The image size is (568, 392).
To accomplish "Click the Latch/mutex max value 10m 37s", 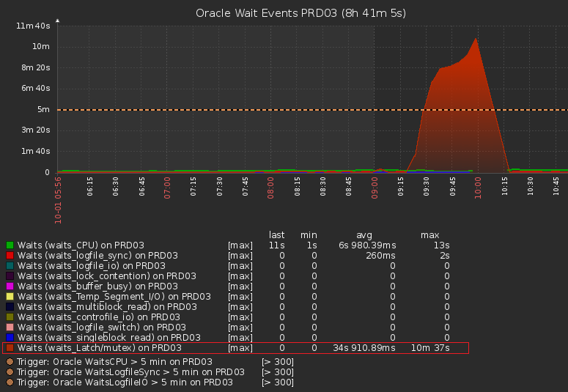I will (430, 348).
